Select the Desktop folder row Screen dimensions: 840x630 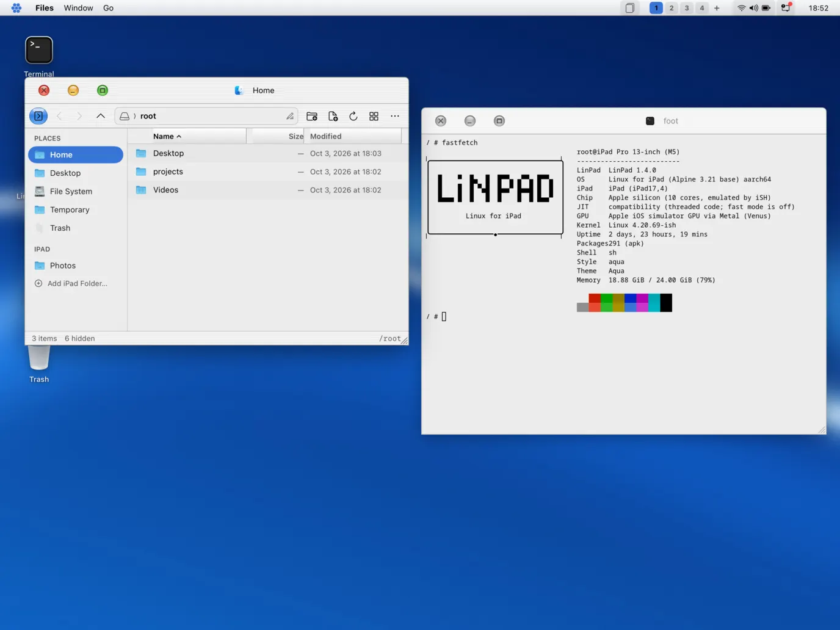pos(268,153)
